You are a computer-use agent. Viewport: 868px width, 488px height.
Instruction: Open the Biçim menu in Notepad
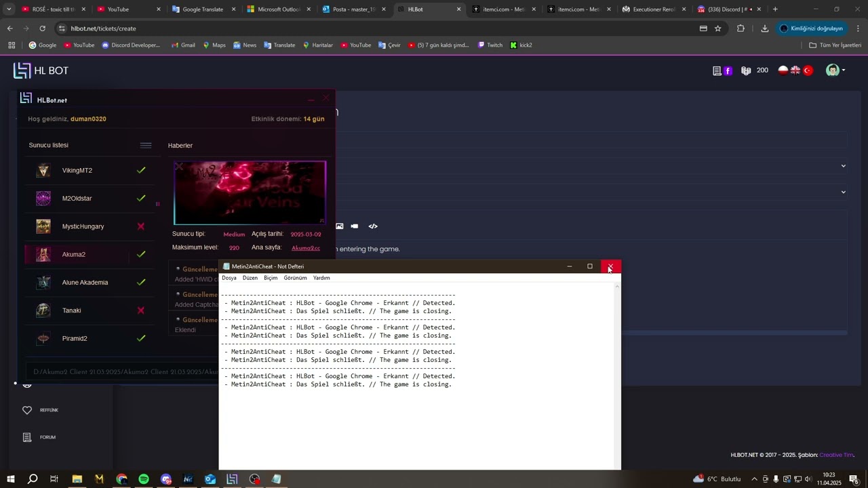click(271, 278)
